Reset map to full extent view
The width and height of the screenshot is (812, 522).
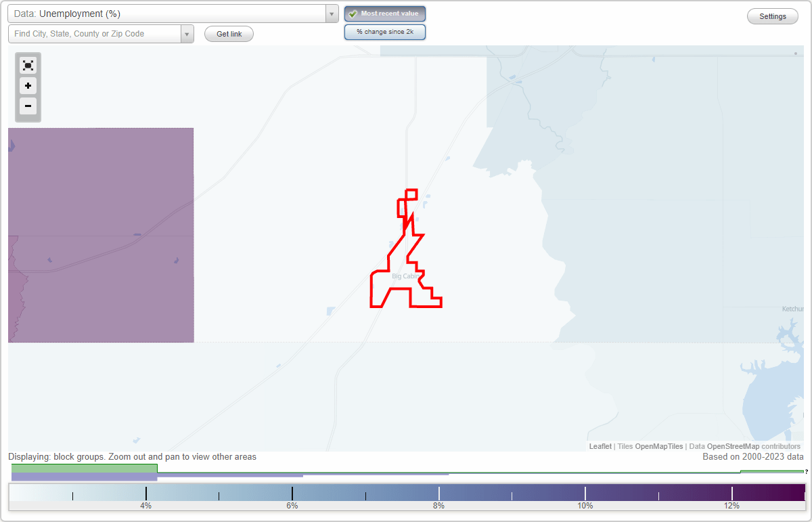tap(28, 65)
